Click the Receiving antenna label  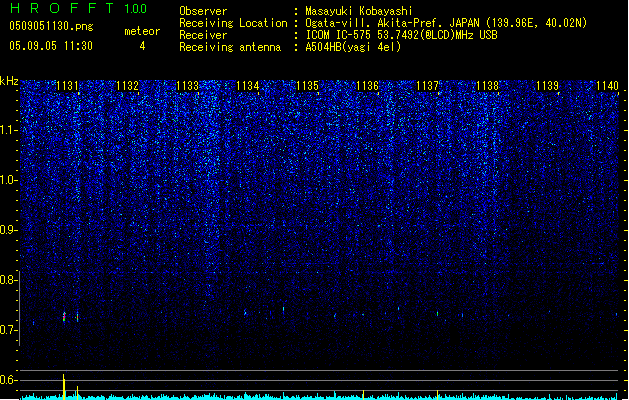point(230,47)
